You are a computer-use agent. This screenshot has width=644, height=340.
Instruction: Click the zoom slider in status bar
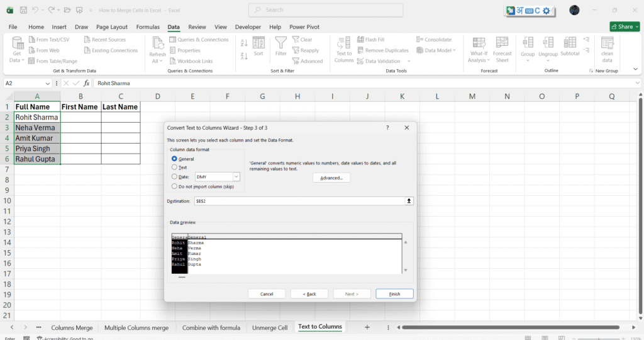(x=599, y=338)
